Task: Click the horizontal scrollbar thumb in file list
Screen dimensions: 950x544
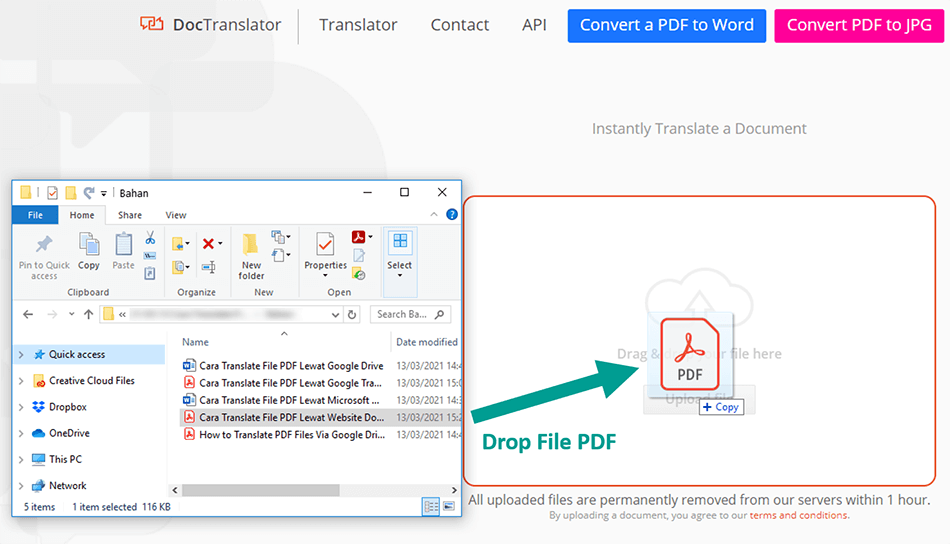Action: [x=261, y=490]
